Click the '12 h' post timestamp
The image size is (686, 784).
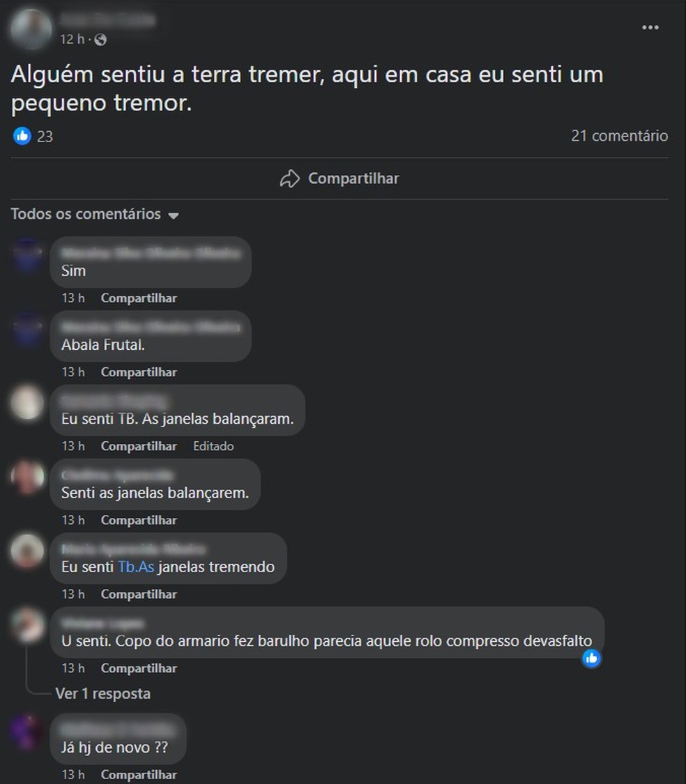(x=73, y=39)
